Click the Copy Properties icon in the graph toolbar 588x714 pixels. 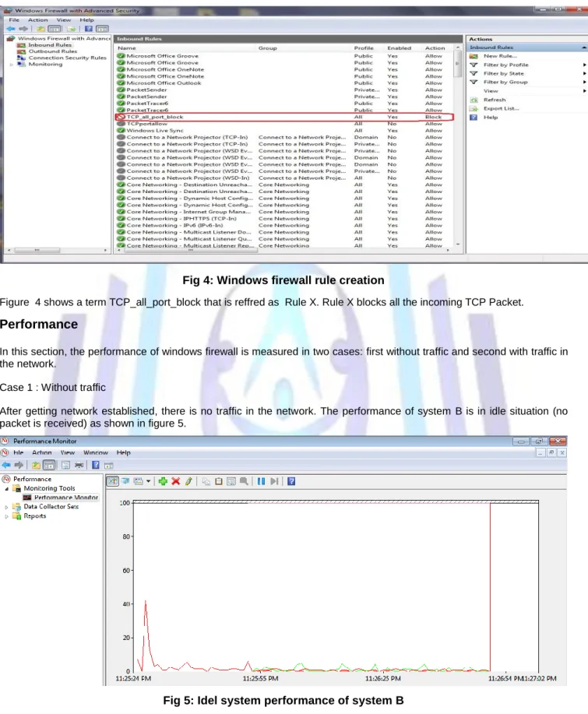tap(206, 481)
